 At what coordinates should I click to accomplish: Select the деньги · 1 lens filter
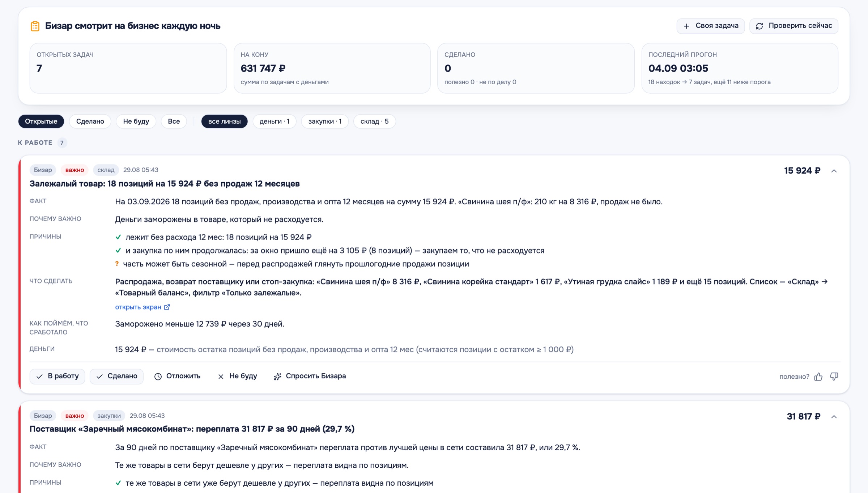point(275,121)
